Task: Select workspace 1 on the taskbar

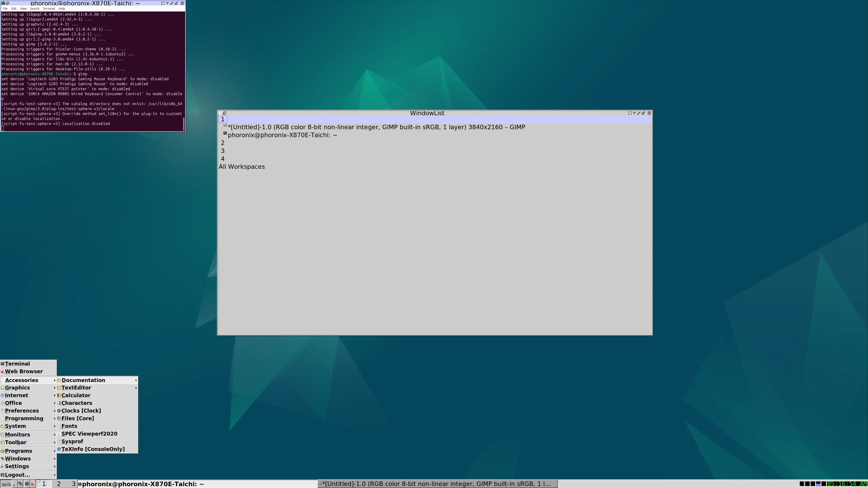Action: tap(44, 484)
